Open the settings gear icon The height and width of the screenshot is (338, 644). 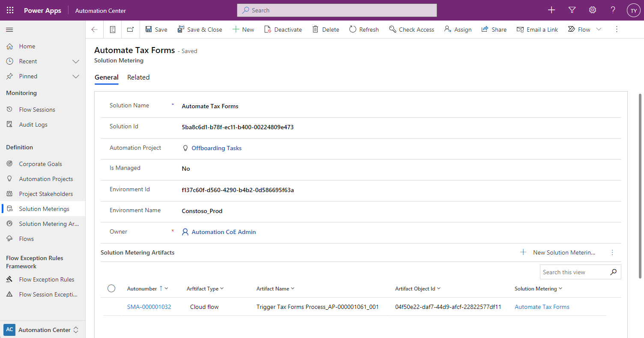[592, 10]
